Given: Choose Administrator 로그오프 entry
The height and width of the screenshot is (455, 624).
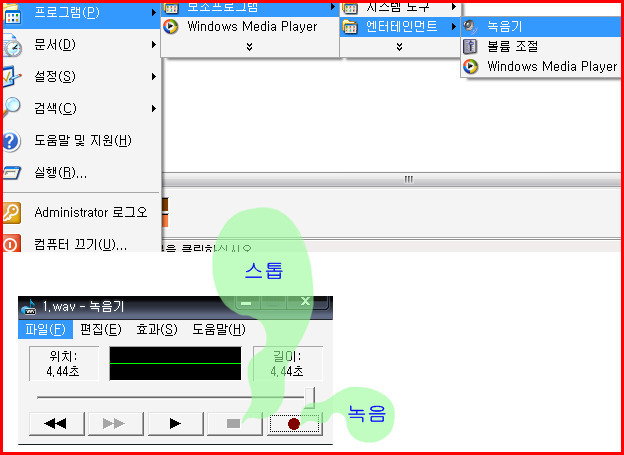Looking at the screenshot, I should pyautogui.click(x=81, y=212).
